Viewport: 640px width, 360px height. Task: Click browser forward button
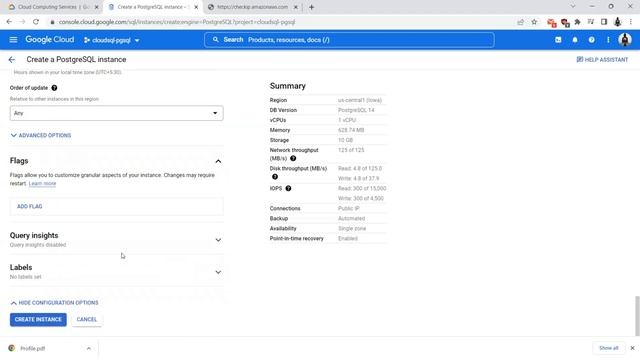(x=22, y=22)
